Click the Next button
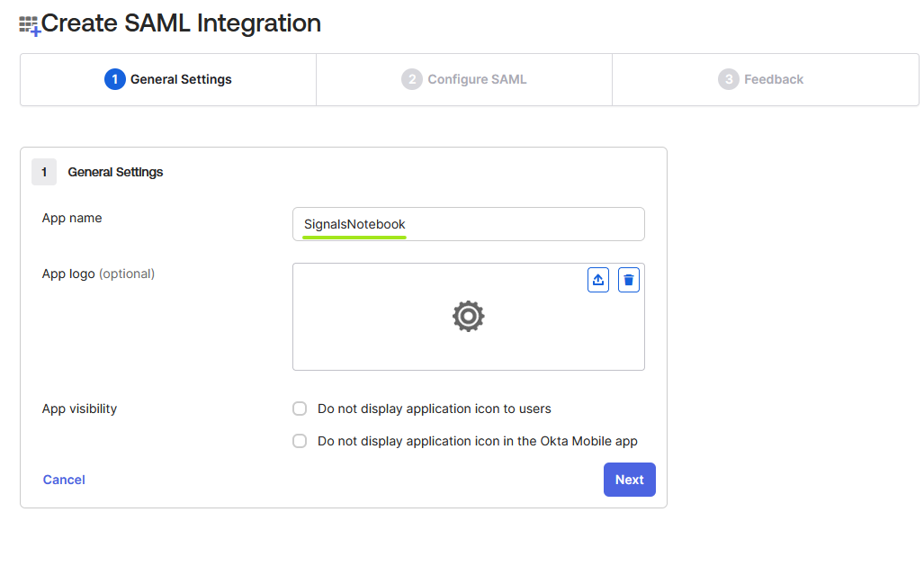This screenshot has width=924, height=566. [630, 480]
